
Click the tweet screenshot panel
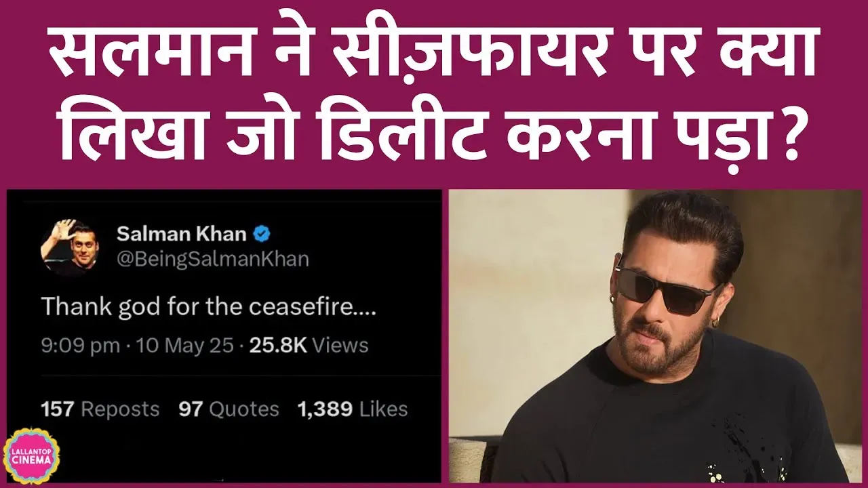(224, 336)
